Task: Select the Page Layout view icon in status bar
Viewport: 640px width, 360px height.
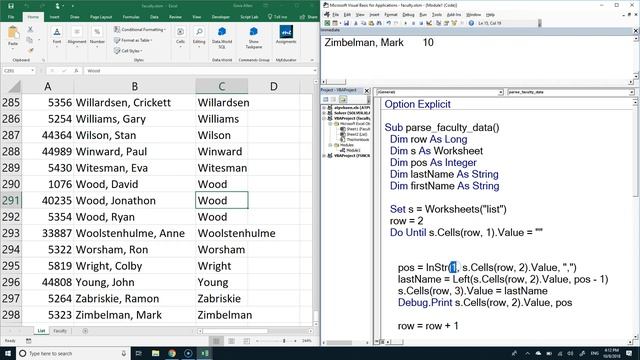Action: (x=231, y=341)
